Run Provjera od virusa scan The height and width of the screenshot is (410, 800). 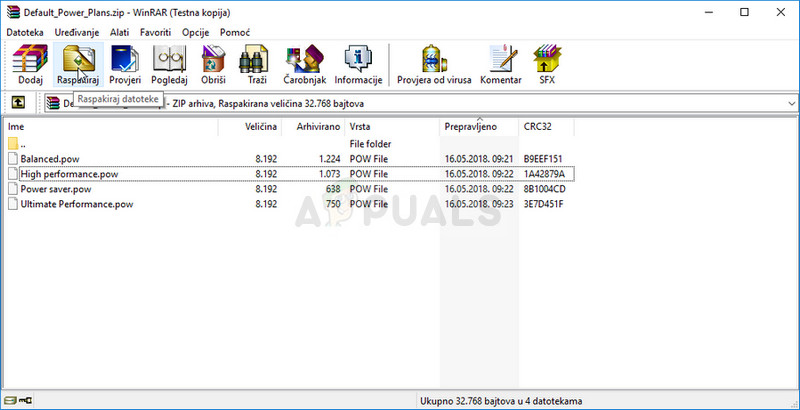pos(434,65)
